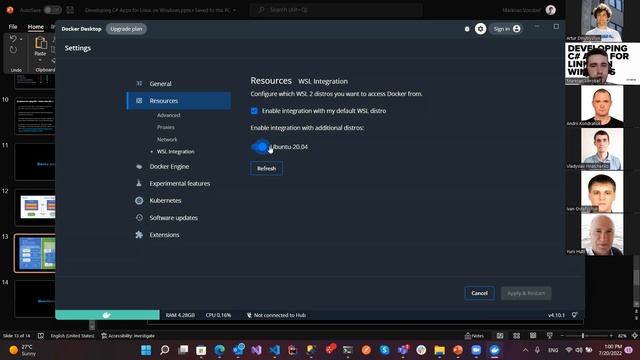Select slide 12 thumbnail

[x=35, y=207]
